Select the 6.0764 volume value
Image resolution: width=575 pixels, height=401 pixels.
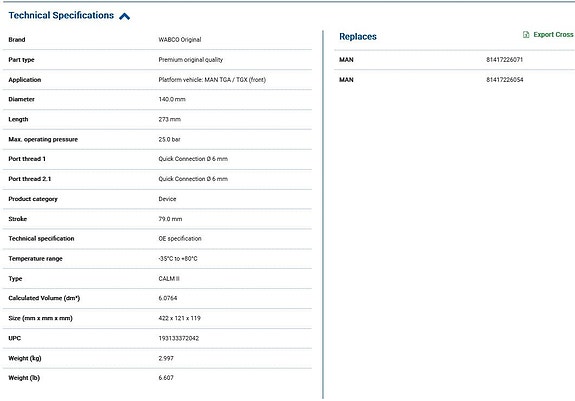(168, 298)
